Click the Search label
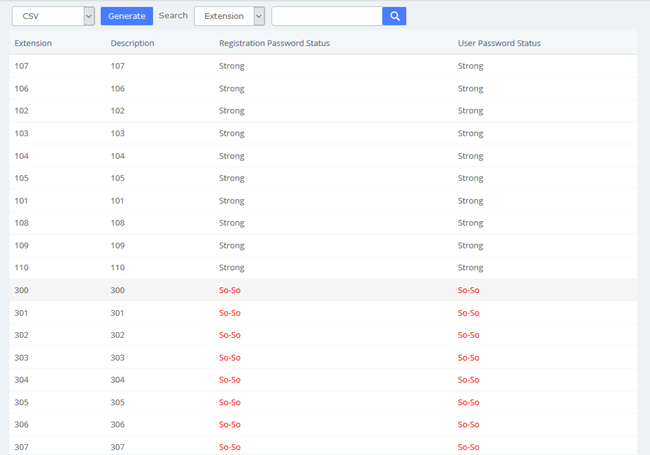Image resolution: width=650 pixels, height=455 pixels. click(x=173, y=16)
